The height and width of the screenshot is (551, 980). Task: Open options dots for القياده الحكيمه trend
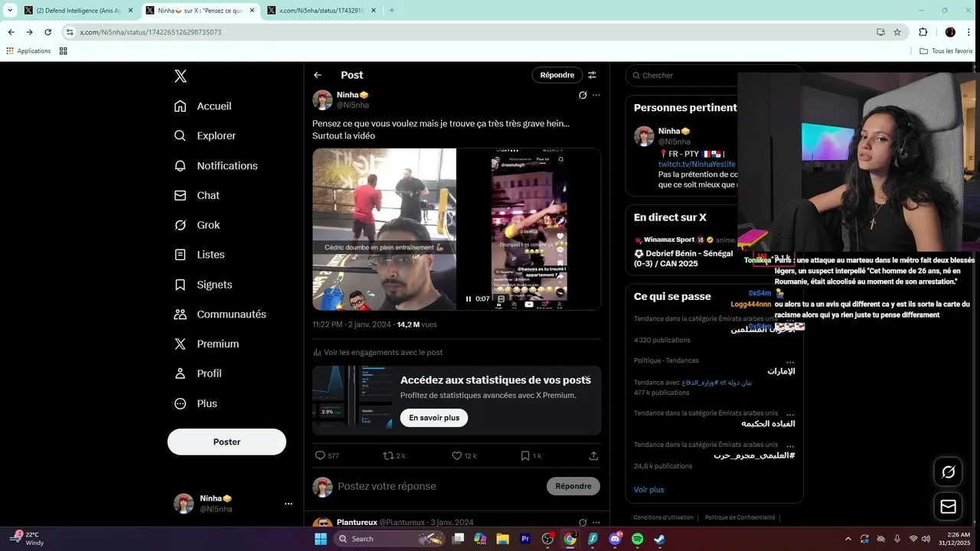point(790,413)
